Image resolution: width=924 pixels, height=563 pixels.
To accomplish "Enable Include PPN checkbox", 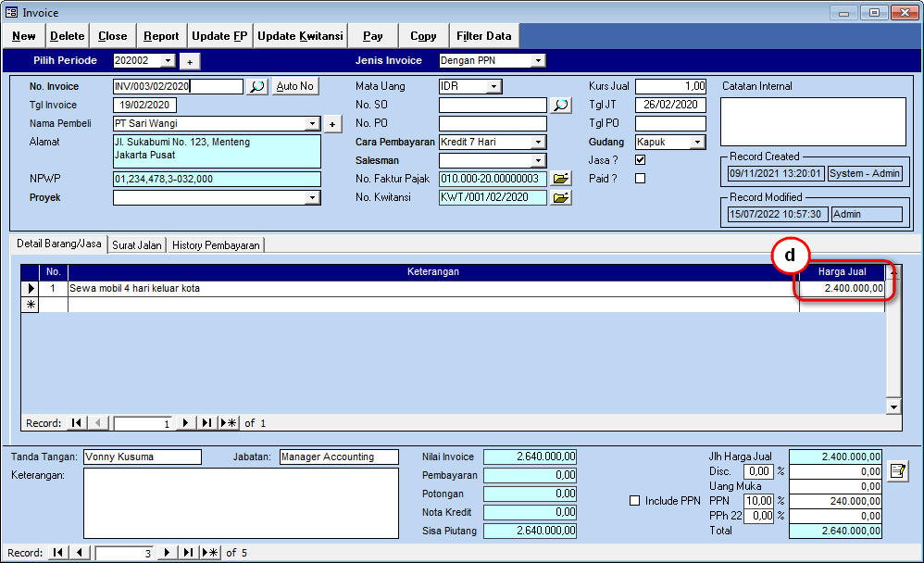I will pyautogui.click(x=634, y=501).
